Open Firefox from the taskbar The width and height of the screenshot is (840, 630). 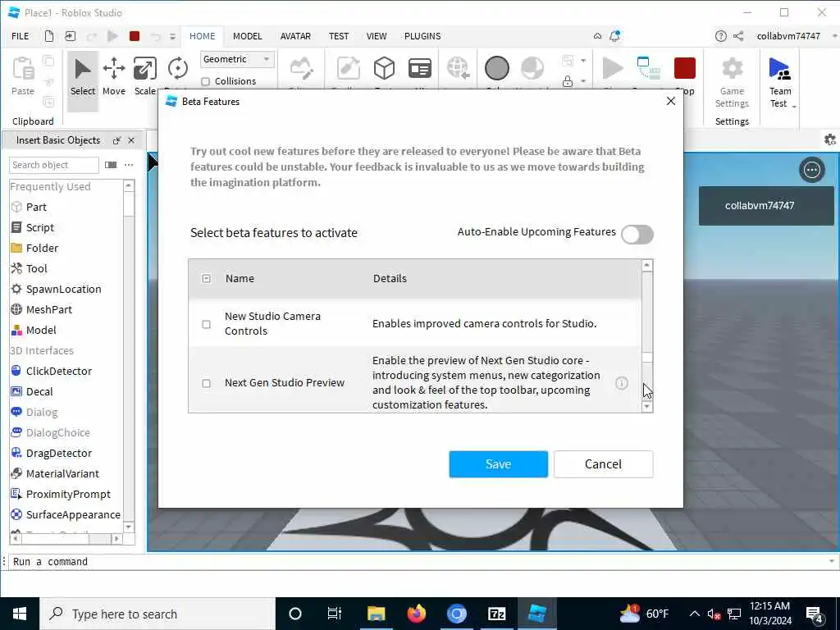click(x=416, y=614)
